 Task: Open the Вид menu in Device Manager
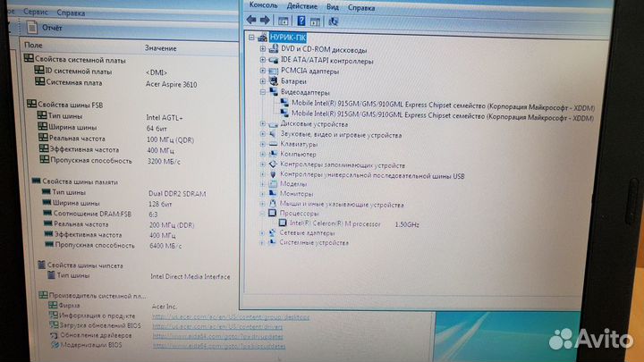coord(333,7)
